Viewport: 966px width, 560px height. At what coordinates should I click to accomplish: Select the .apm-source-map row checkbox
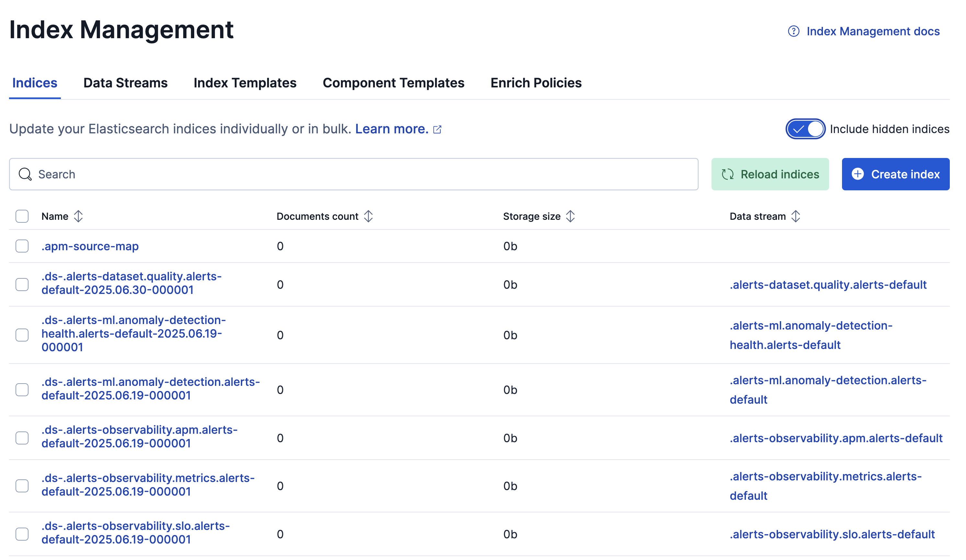(22, 246)
